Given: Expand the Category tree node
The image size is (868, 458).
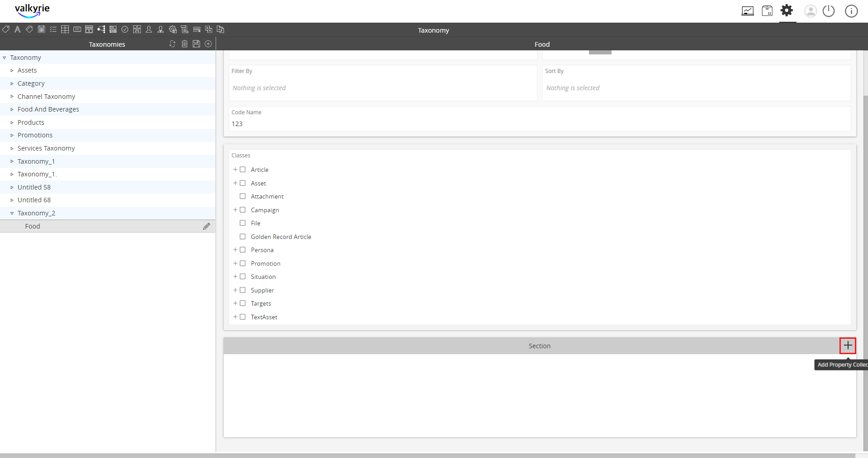Looking at the screenshot, I should (12, 83).
